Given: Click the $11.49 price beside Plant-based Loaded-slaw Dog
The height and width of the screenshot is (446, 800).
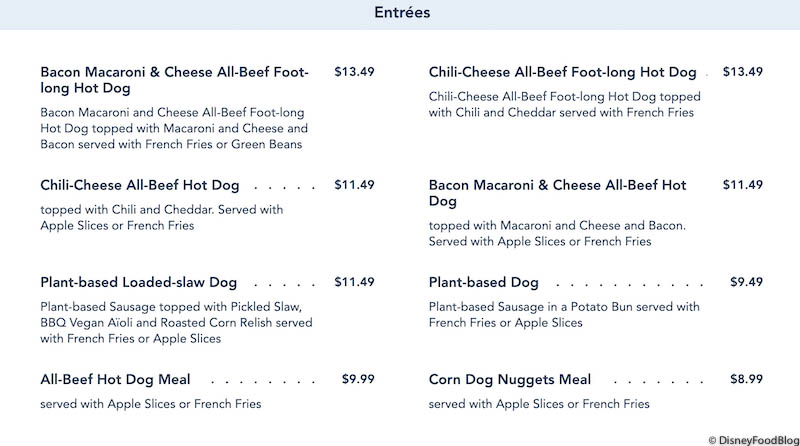Looking at the screenshot, I should (354, 282).
